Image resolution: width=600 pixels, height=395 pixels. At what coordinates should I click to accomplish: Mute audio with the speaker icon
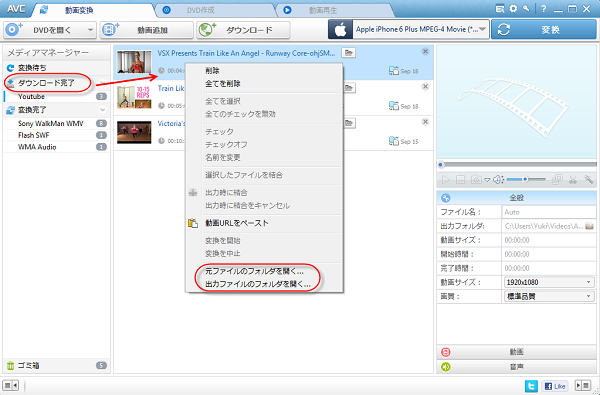click(x=498, y=180)
